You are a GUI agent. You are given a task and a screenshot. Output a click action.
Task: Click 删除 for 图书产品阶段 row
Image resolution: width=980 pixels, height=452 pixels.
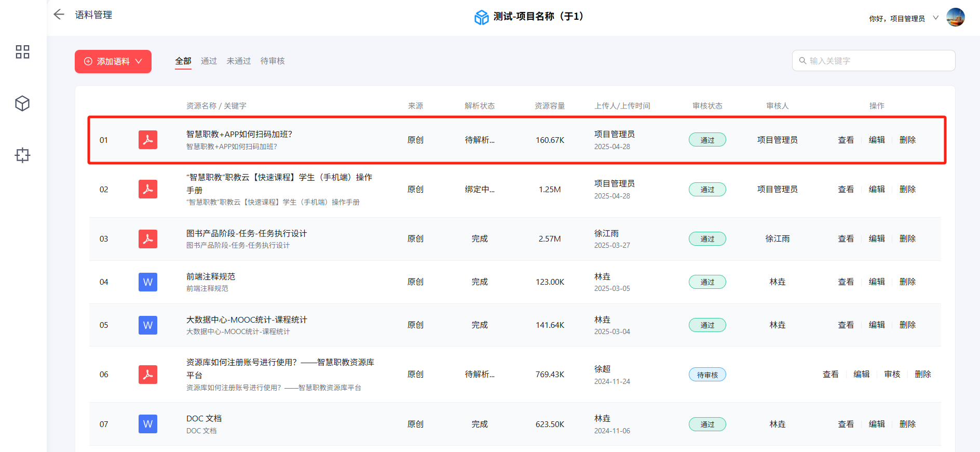pyautogui.click(x=907, y=238)
